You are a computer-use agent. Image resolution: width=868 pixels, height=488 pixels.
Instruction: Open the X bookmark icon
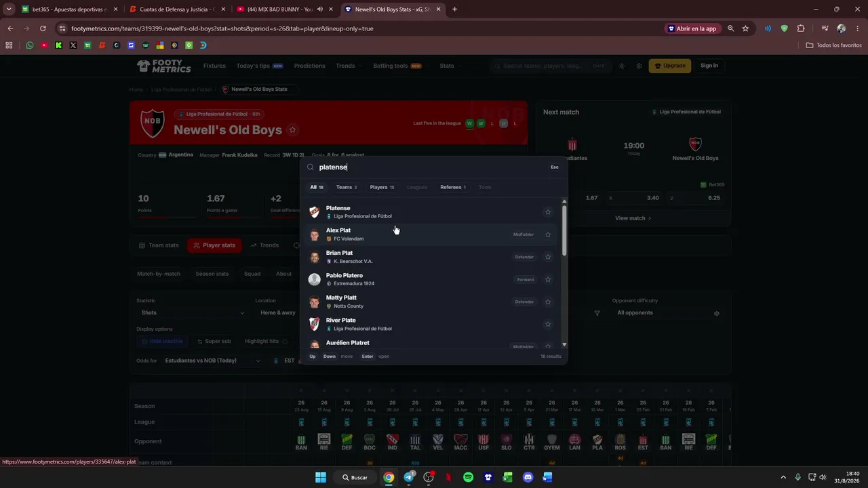click(x=73, y=45)
